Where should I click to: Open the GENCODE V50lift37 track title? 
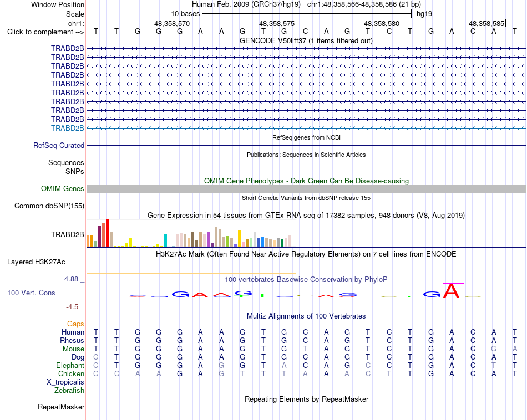(306, 40)
